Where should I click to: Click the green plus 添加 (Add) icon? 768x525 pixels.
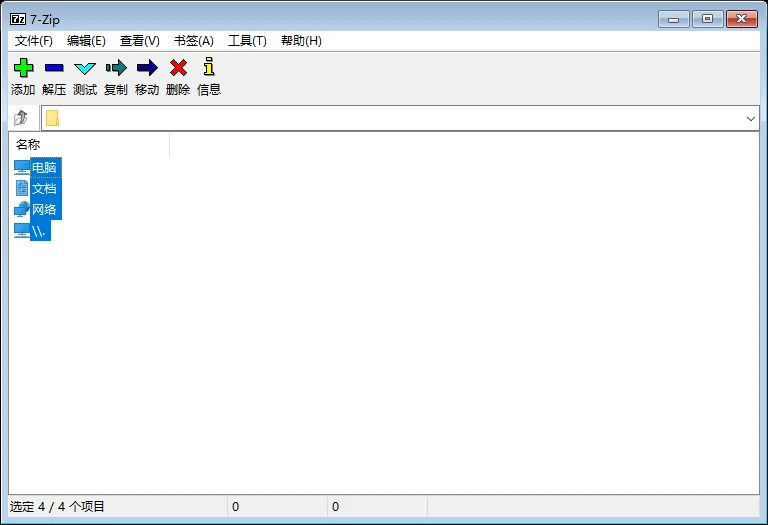tap(24, 68)
